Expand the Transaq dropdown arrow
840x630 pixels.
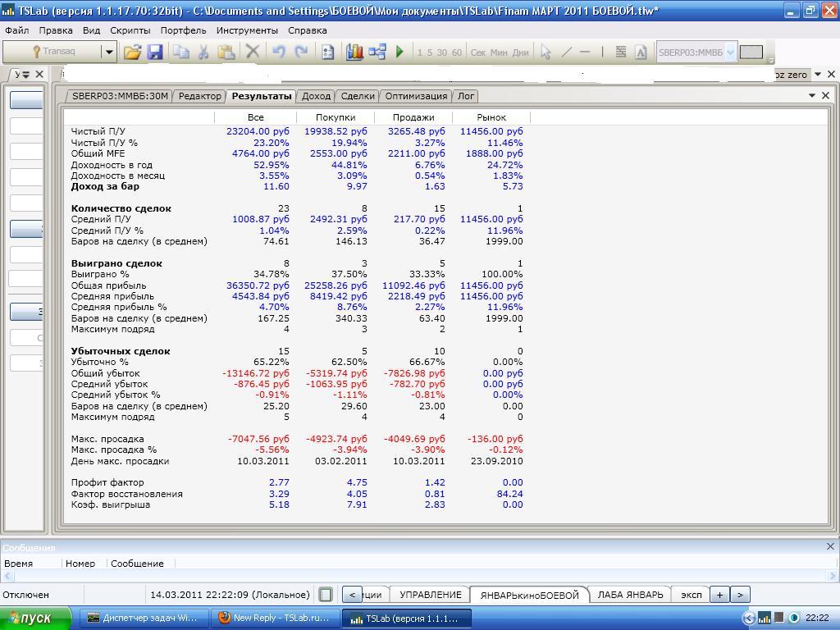108,52
